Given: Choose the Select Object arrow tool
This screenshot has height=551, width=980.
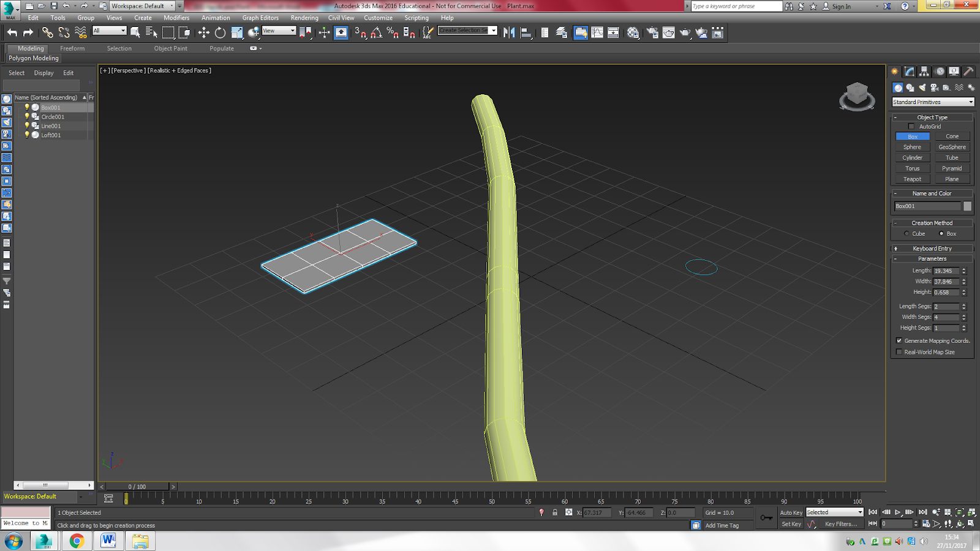Looking at the screenshot, I should [x=135, y=32].
